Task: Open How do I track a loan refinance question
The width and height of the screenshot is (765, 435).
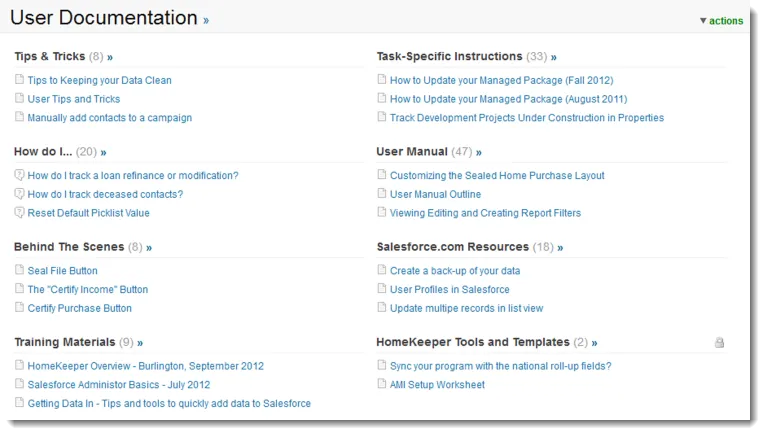Action: 133,176
